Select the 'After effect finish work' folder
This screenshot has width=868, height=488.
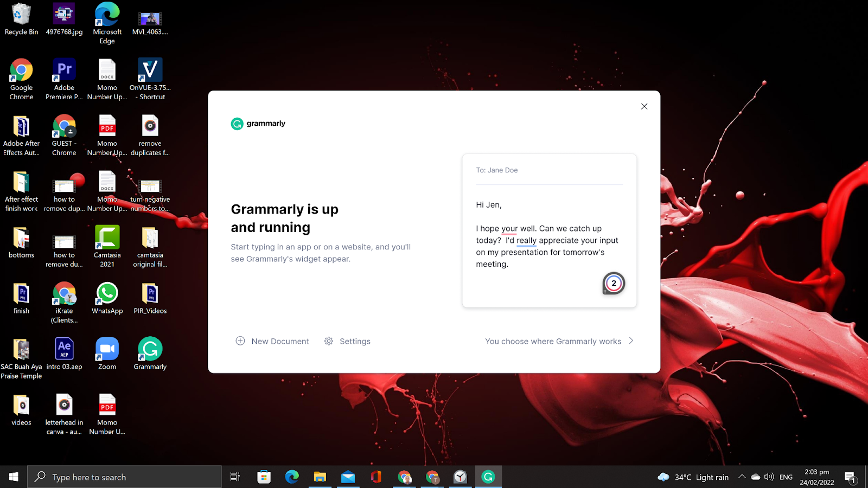(22, 191)
